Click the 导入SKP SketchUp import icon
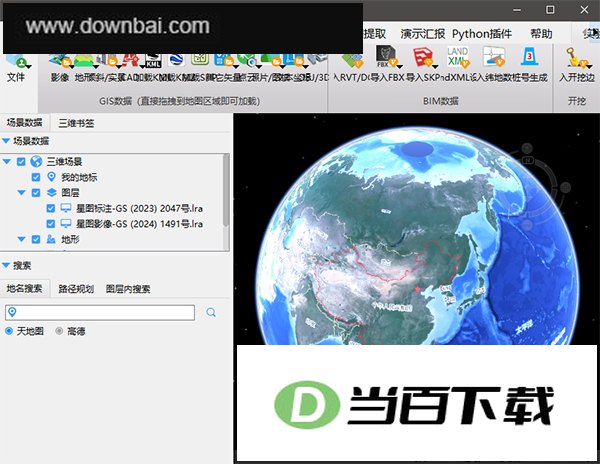The height and width of the screenshot is (464, 600). 422,57
